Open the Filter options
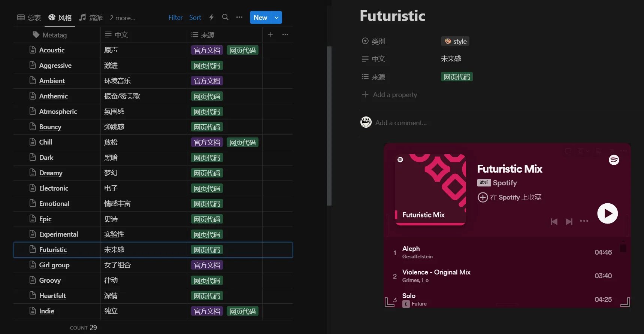Screen dimensions: 644x334 pos(175,18)
